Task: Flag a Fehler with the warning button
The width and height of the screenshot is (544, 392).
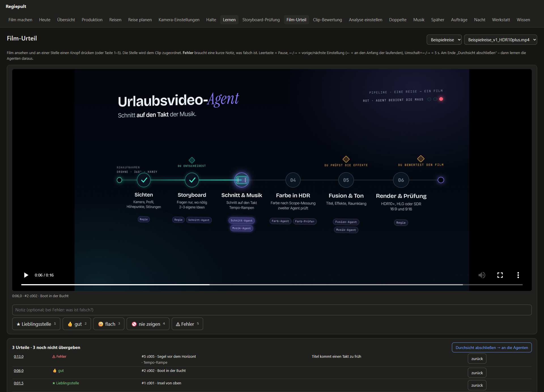Action: (187, 324)
